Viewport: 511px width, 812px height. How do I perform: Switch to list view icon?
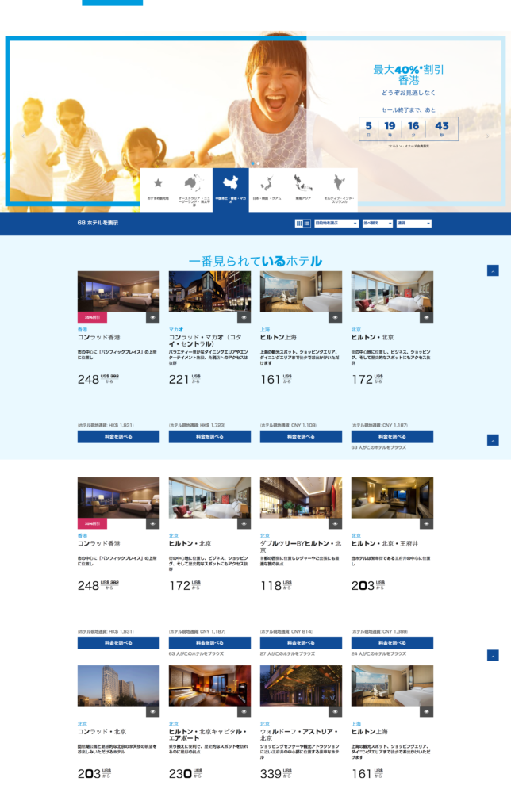point(307,223)
